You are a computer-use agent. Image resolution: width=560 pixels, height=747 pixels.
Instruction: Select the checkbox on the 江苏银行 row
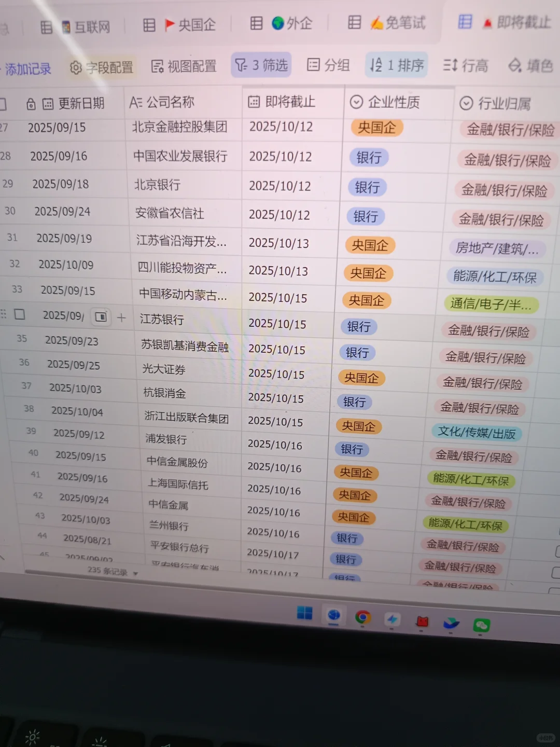(x=19, y=314)
